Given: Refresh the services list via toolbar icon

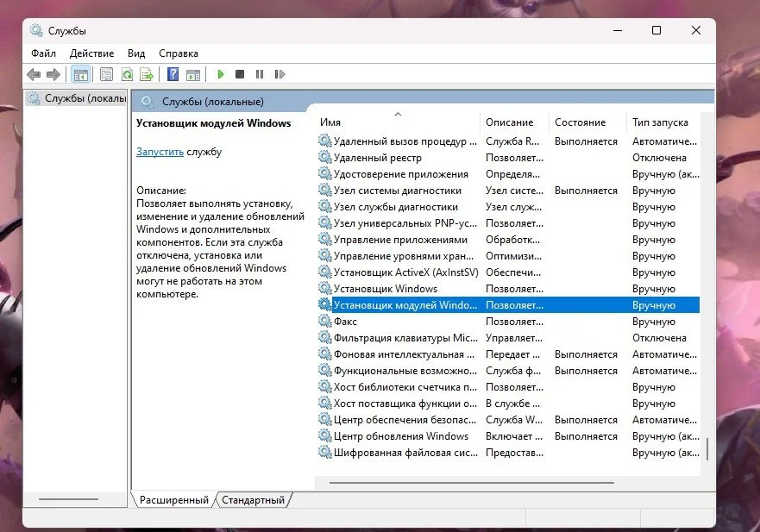Looking at the screenshot, I should point(127,74).
